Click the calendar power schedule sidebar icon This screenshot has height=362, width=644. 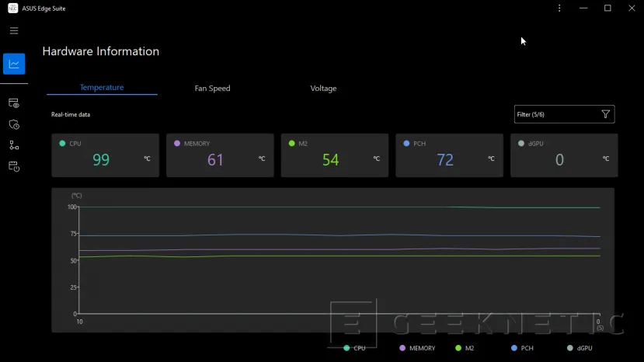[x=14, y=166]
